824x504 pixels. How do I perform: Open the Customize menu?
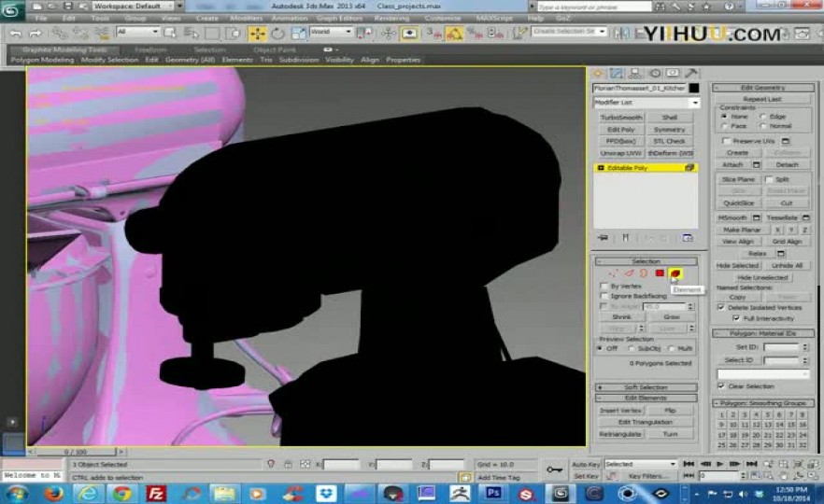point(443,19)
